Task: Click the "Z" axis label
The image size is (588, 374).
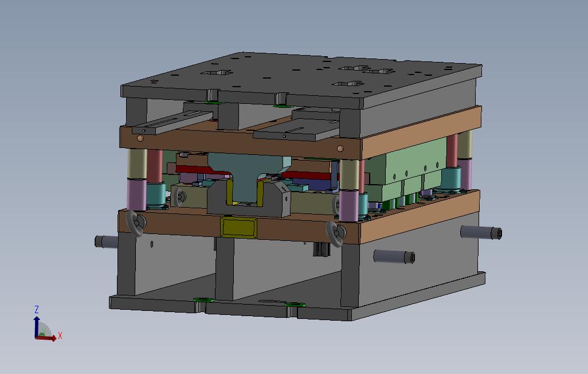Action: [x=37, y=310]
